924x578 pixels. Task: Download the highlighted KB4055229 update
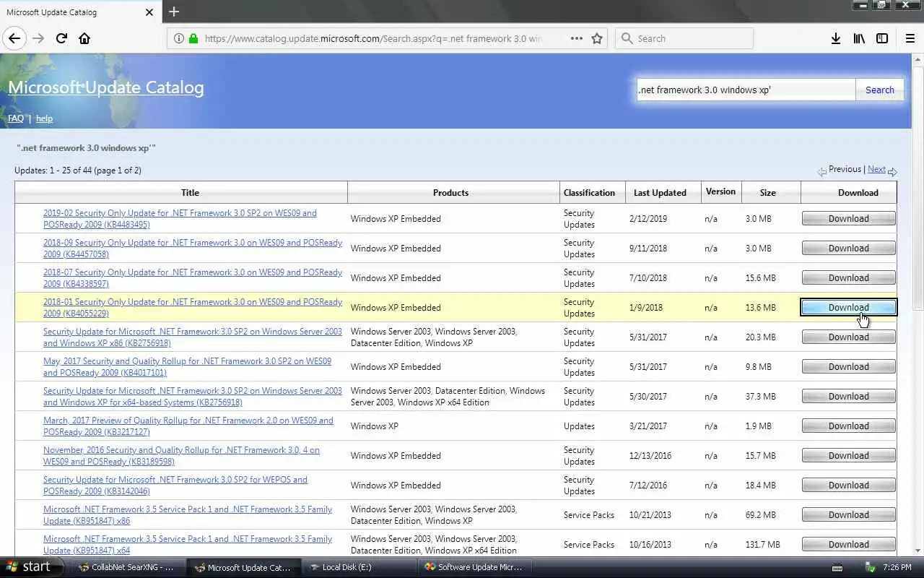[x=848, y=308]
